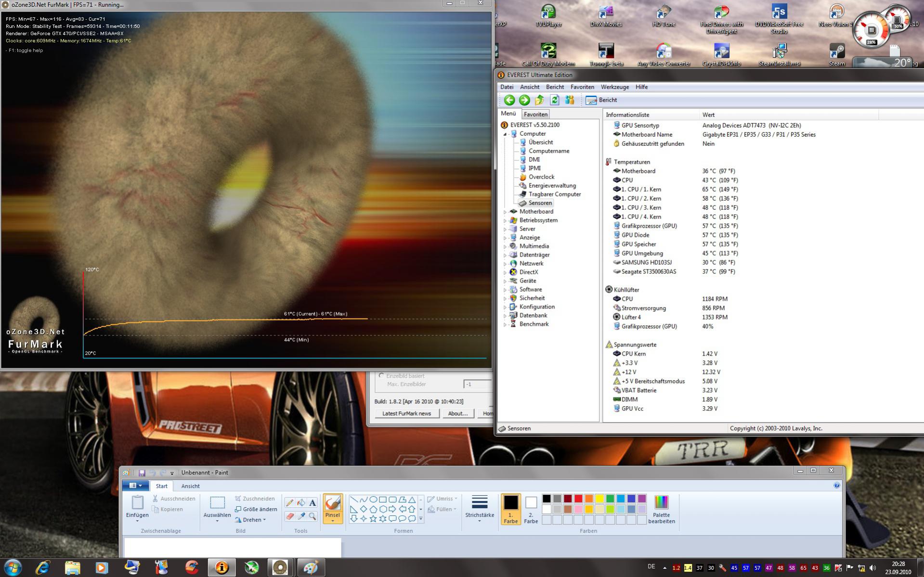Click the DE language indicator in taskbar

tap(651, 567)
